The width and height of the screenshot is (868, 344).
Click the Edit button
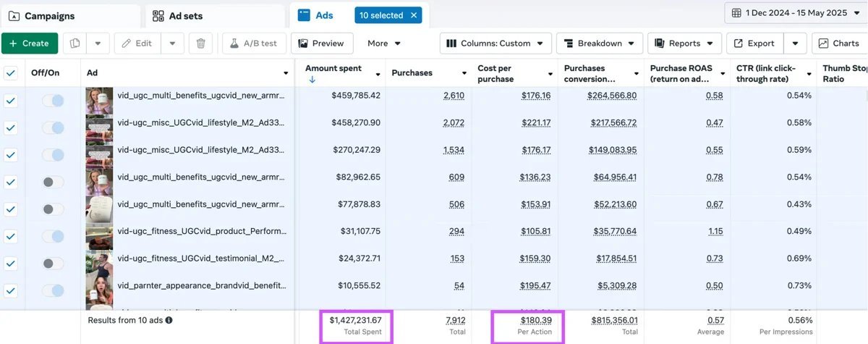[x=137, y=43]
